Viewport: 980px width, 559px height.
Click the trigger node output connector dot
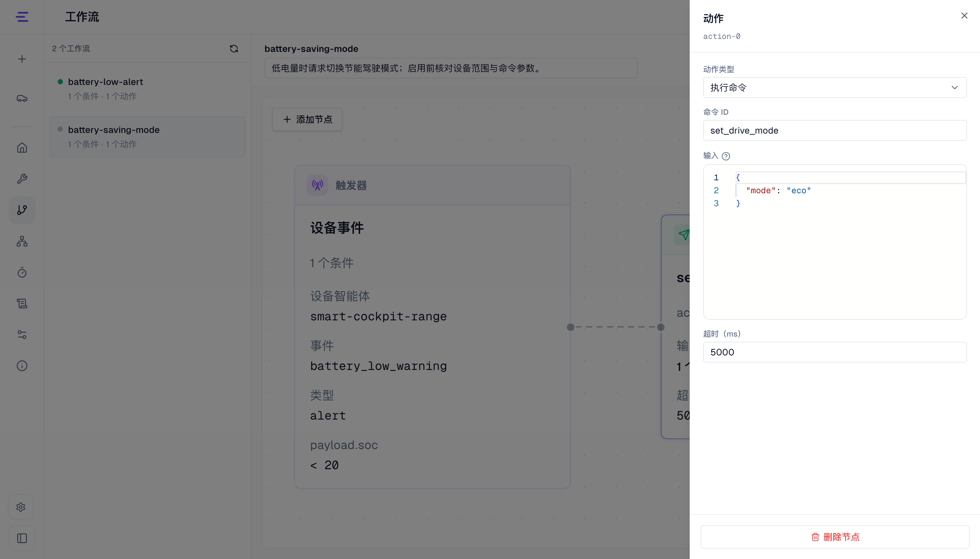coord(571,327)
